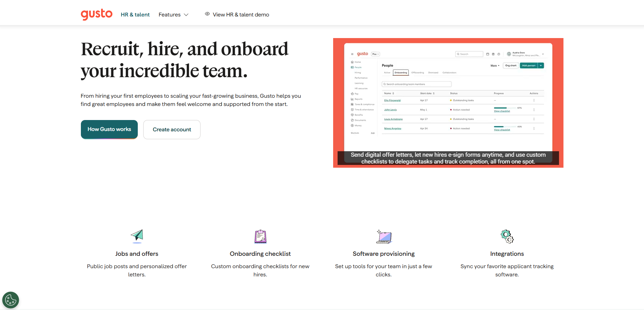
Task: Click the How Gusto works button
Action: (109, 129)
